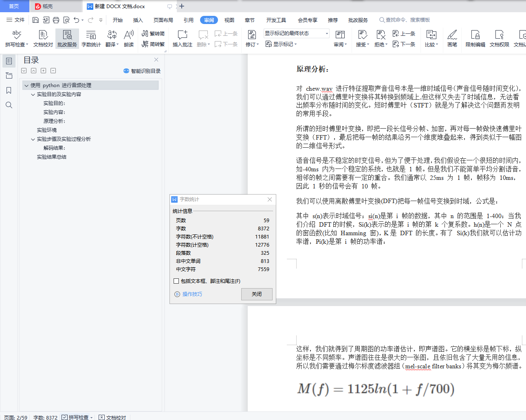526x420 pixels.
Task: Collapse the 使用 python 进行音频处理 outline node
Action: (26, 85)
